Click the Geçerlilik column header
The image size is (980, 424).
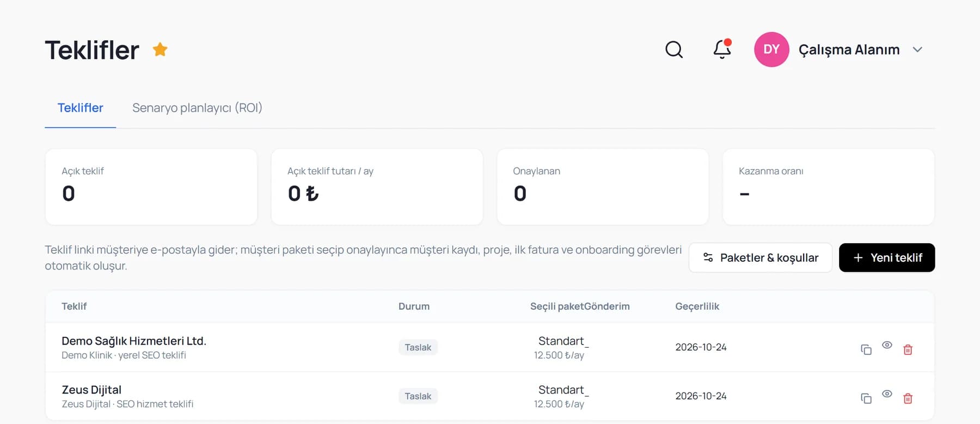(x=697, y=306)
